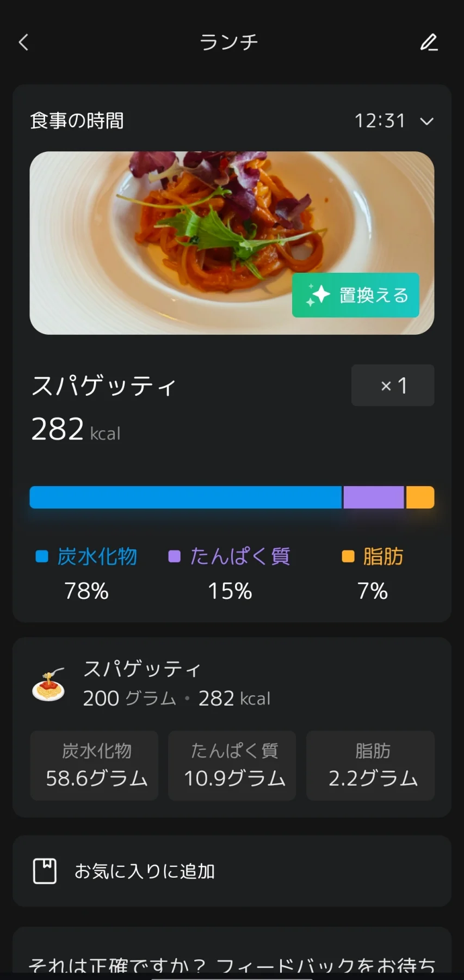The width and height of the screenshot is (464, 980).
Task: Tap the blue 炭水化物 legend square
Action: (x=42, y=556)
